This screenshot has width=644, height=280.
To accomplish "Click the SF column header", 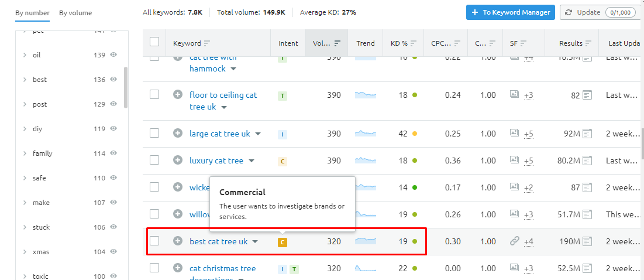I will [524, 43].
